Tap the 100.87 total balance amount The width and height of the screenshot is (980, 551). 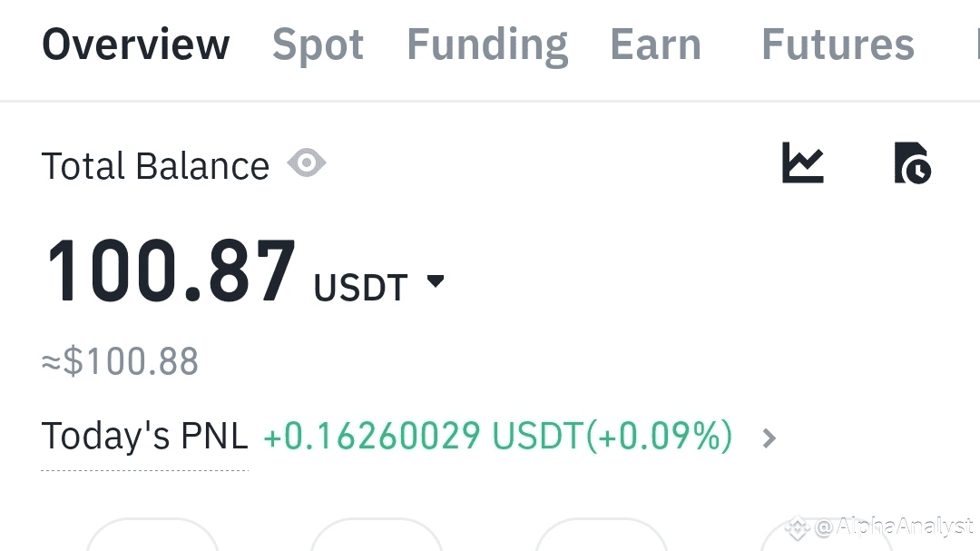(x=171, y=271)
